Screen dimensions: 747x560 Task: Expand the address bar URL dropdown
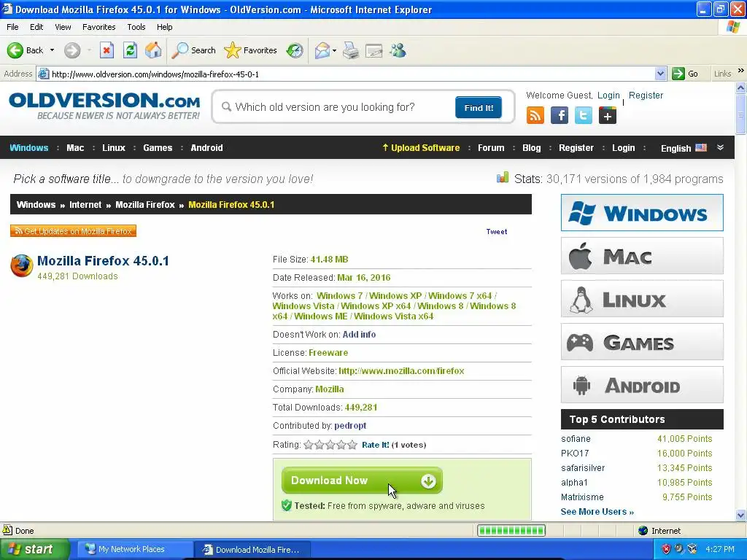(660, 74)
